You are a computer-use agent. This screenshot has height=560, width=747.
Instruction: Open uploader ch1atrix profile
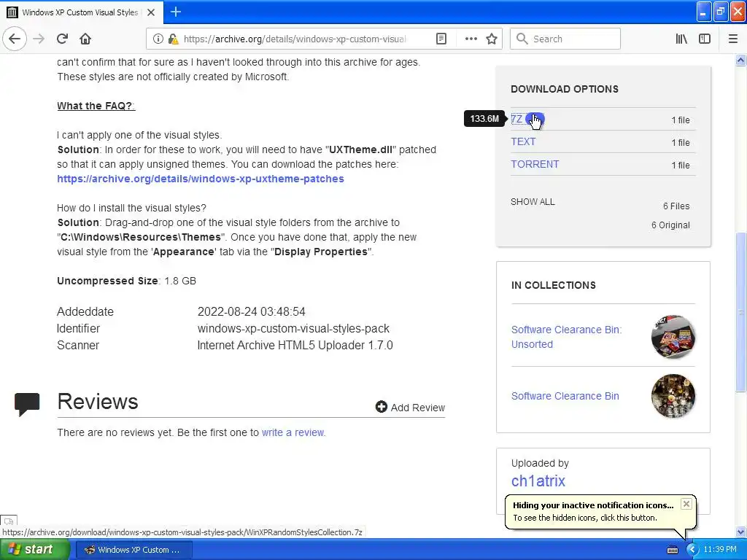pos(538,481)
